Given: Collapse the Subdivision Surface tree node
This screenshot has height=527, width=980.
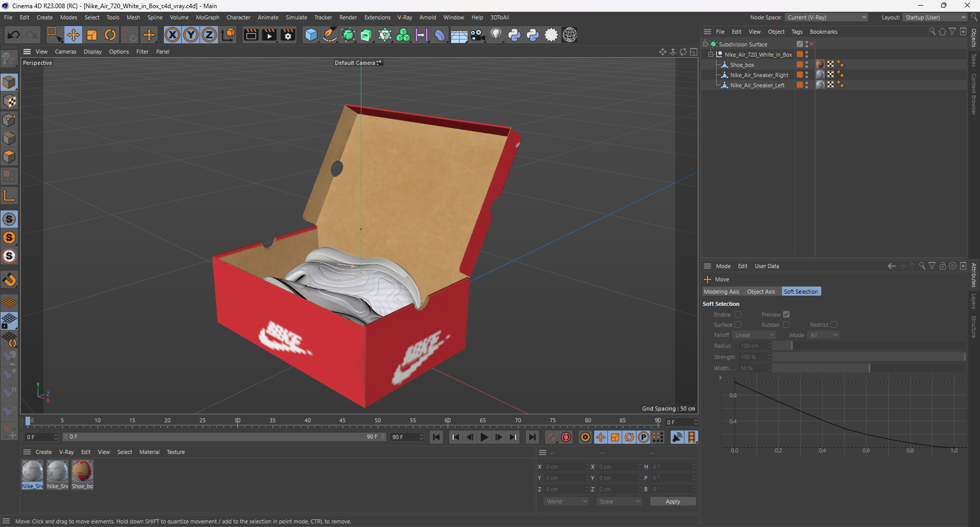Looking at the screenshot, I should pos(706,44).
